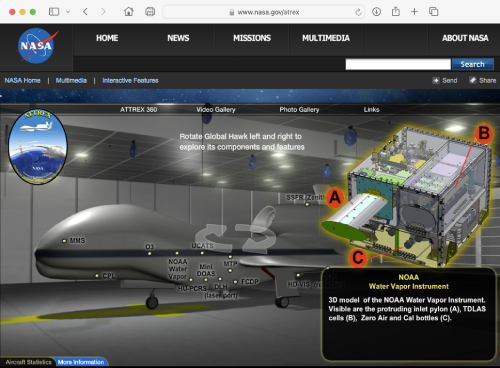Rotate Global Hawk with right arrow
The width and height of the screenshot is (500, 368).
(256, 238)
